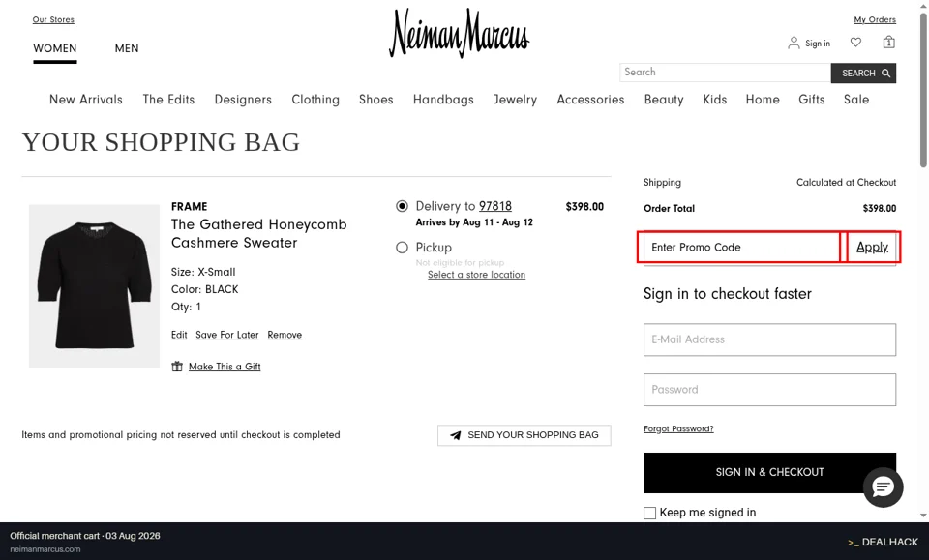Click the Calculated at Checkout text
This screenshot has height=560, width=929.
point(846,183)
